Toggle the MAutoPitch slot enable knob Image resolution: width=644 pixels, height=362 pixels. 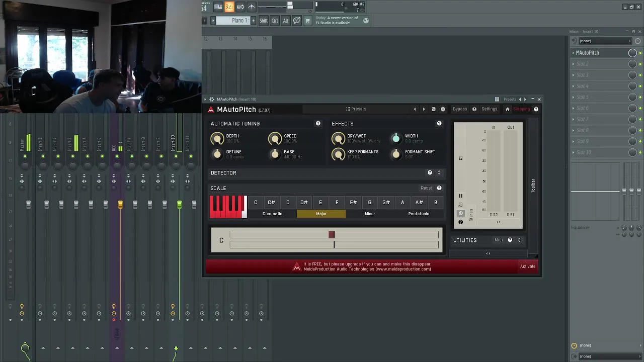632,53
